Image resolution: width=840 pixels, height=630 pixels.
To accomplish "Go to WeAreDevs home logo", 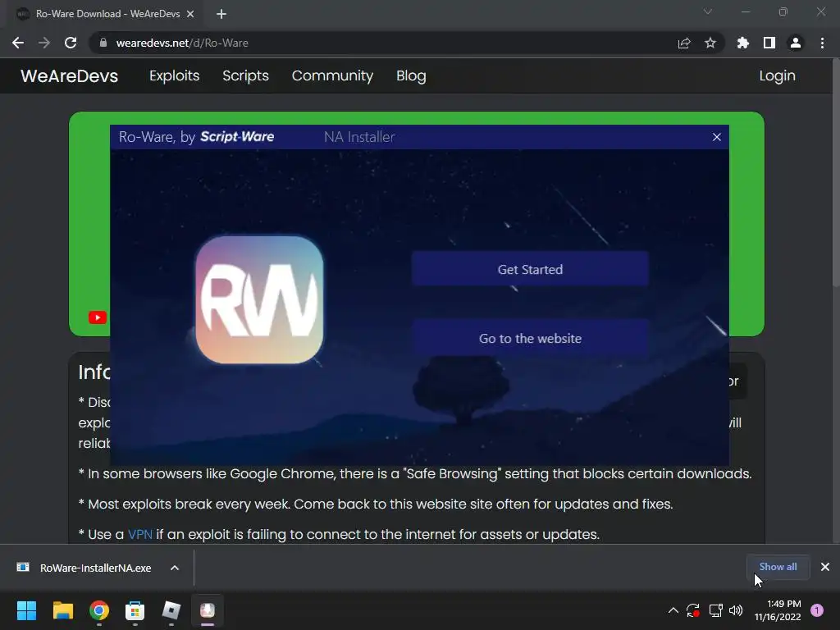I will (70, 75).
